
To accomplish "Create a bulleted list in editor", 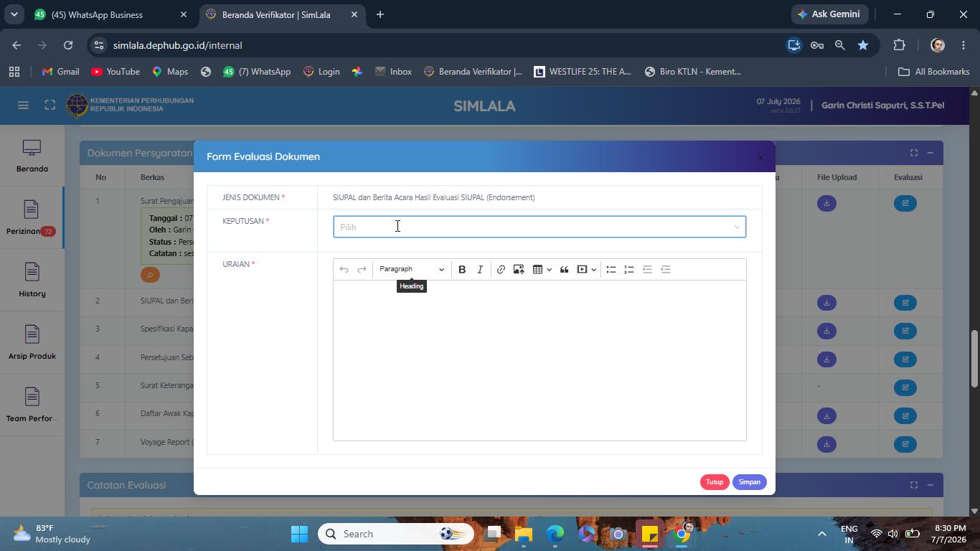I will (611, 270).
